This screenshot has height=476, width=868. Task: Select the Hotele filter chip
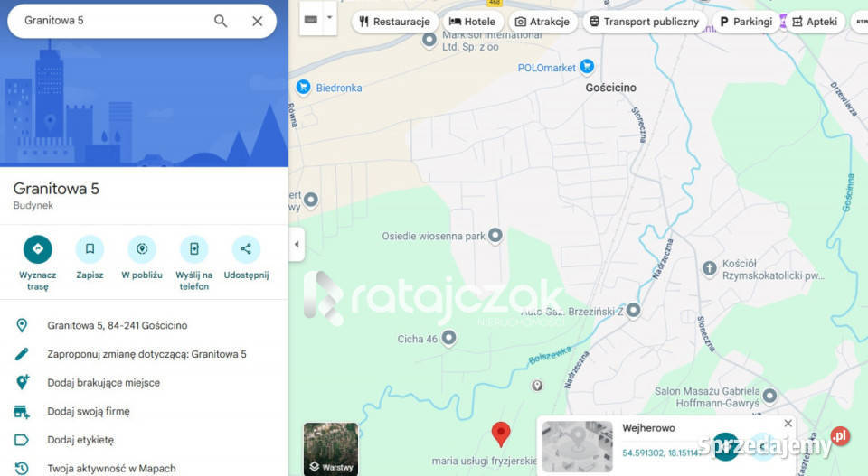472,22
